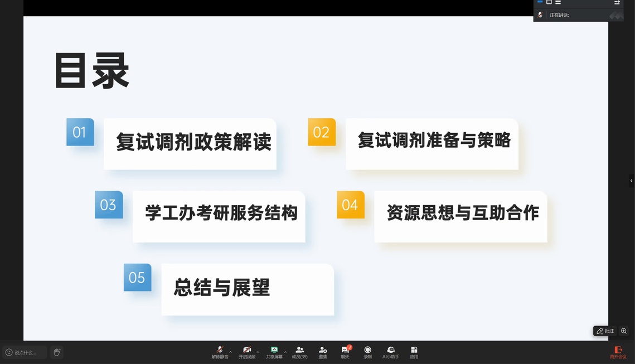Image resolution: width=635 pixels, height=364 pixels.
Task: Click slide item 复试调剂准备与策略
Action: 432,144
